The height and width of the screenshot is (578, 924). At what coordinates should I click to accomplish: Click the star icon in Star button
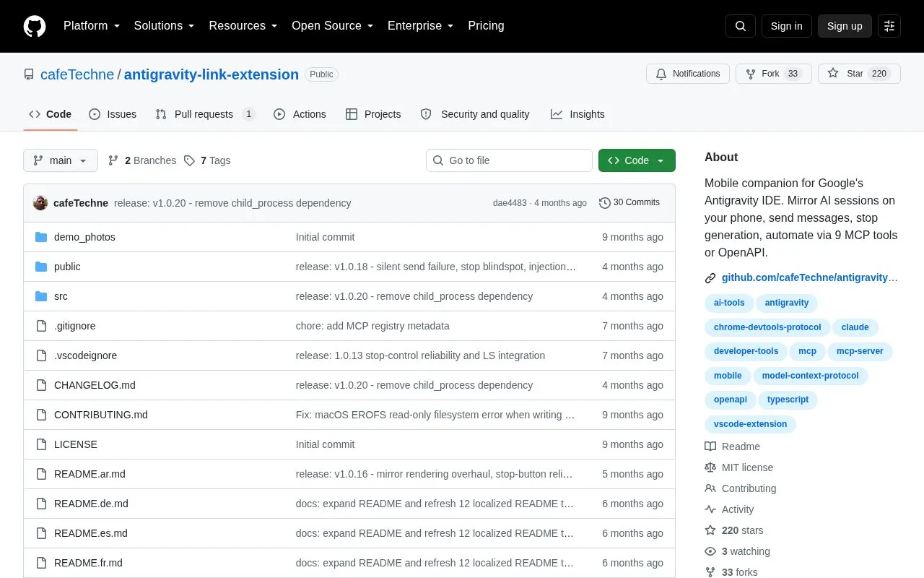833,74
